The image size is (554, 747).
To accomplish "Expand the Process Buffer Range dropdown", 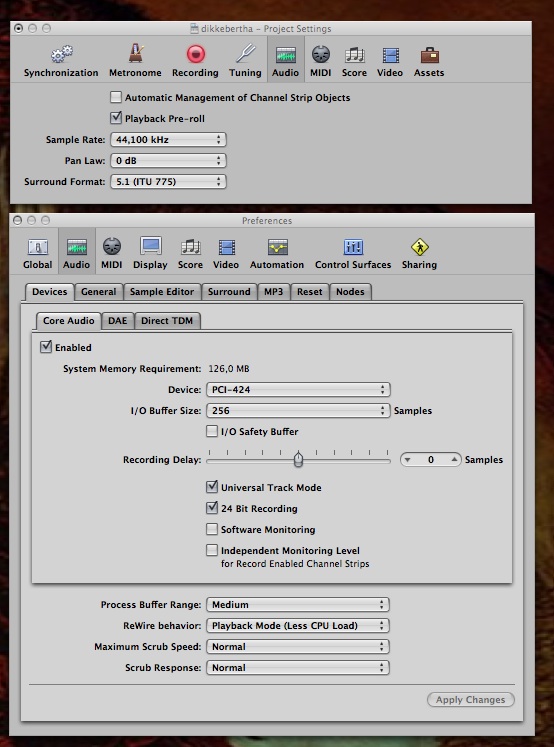I will click(x=298, y=605).
